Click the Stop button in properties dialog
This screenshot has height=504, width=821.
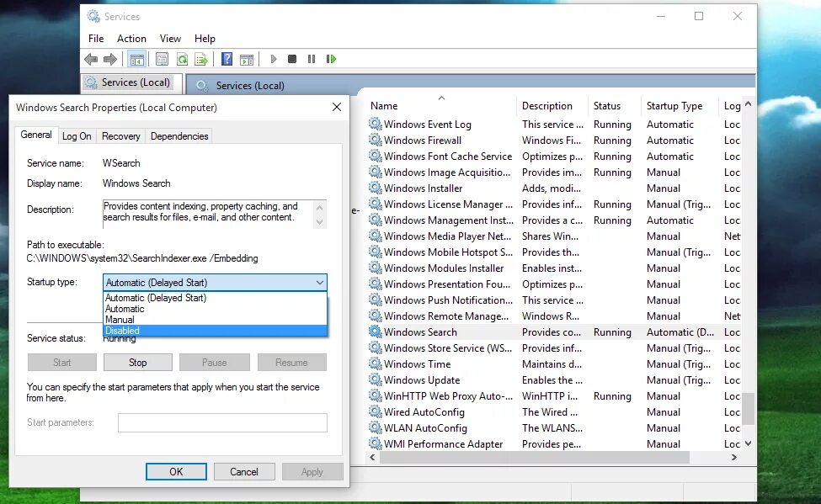[x=138, y=362]
